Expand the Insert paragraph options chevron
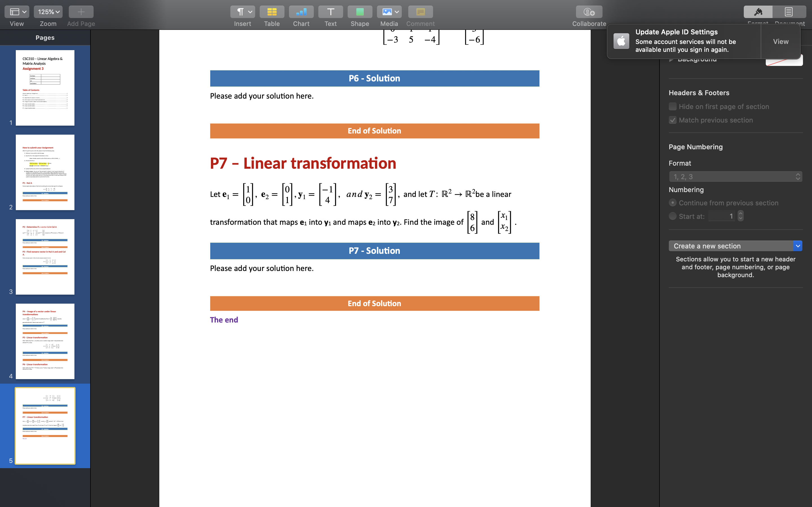812x507 pixels. pos(248,11)
